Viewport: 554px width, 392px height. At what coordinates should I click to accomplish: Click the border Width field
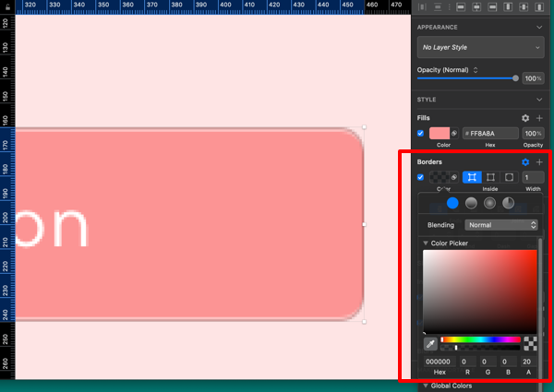(x=533, y=177)
